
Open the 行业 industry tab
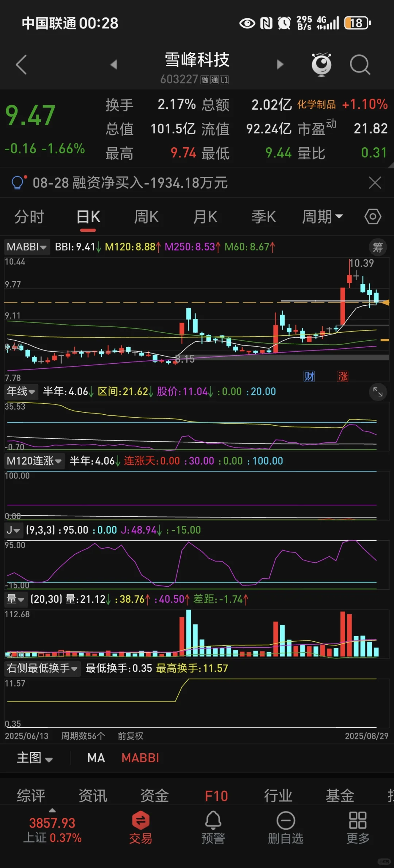point(278,795)
